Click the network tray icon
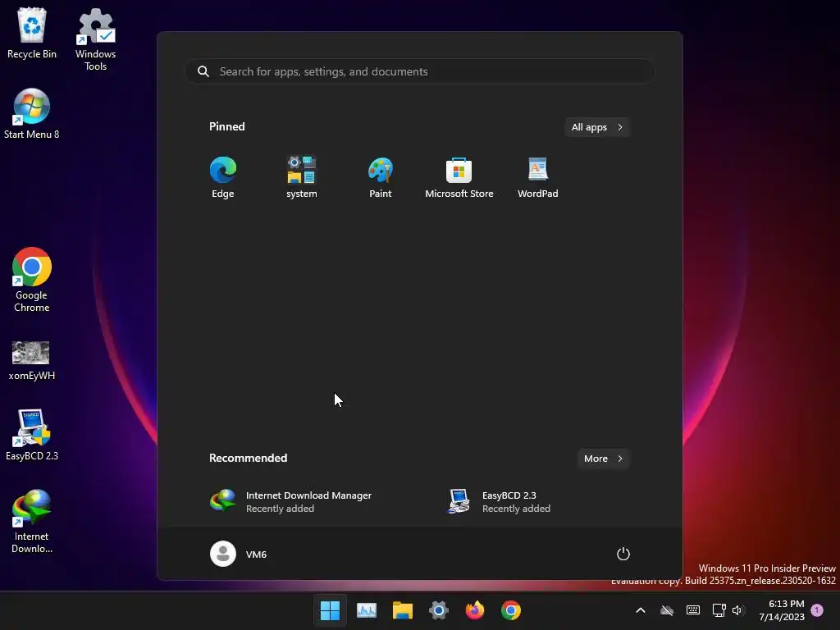The image size is (840, 630). coord(719,610)
